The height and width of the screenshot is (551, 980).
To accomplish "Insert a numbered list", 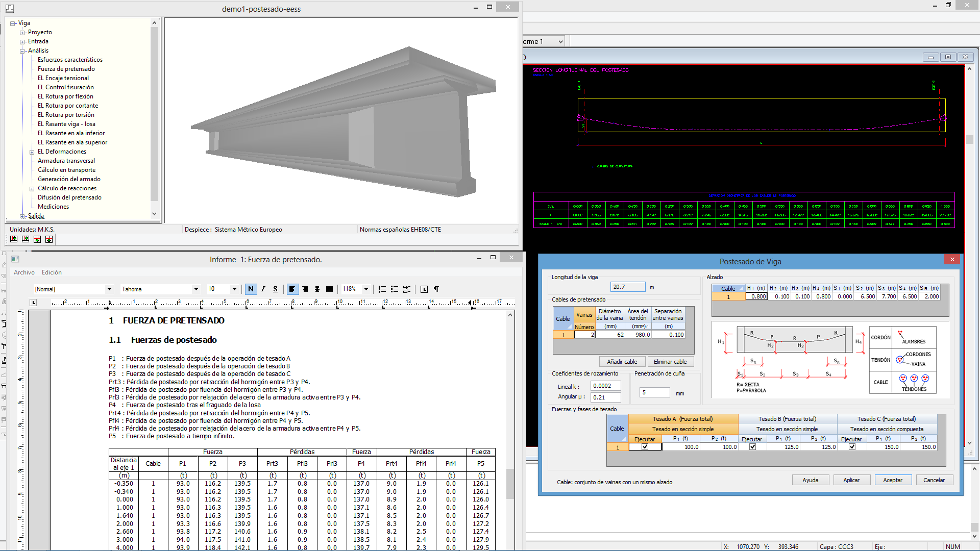I will click(x=382, y=289).
